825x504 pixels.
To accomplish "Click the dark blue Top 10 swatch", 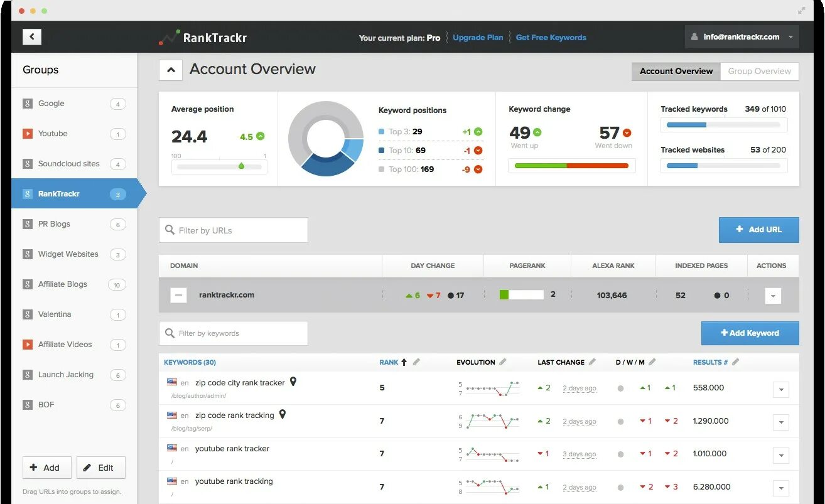I will pyautogui.click(x=381, y=151).
